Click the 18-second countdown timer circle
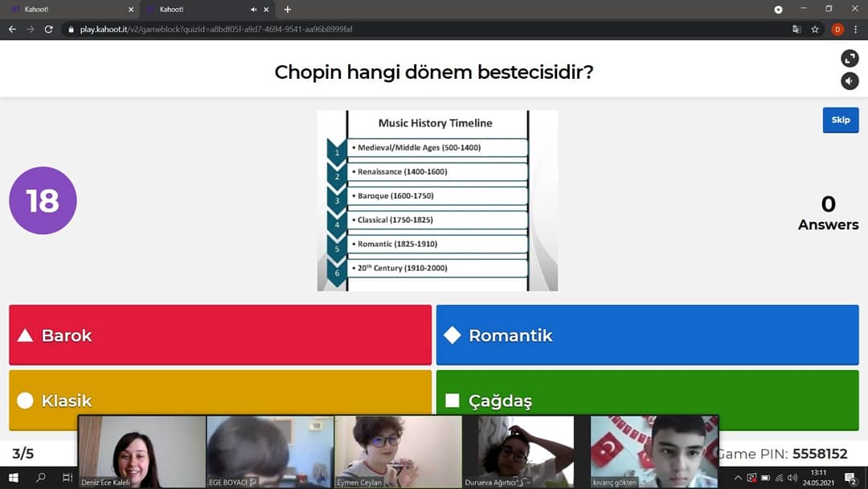 [43, 200]
